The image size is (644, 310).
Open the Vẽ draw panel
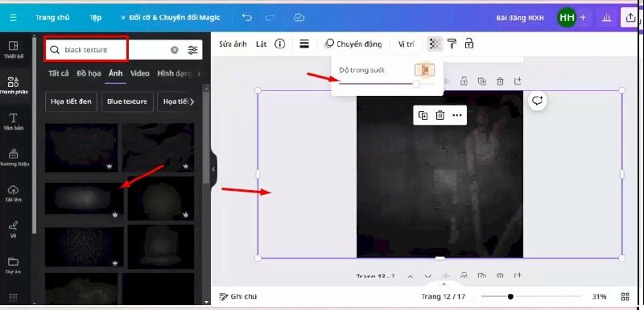14,229
